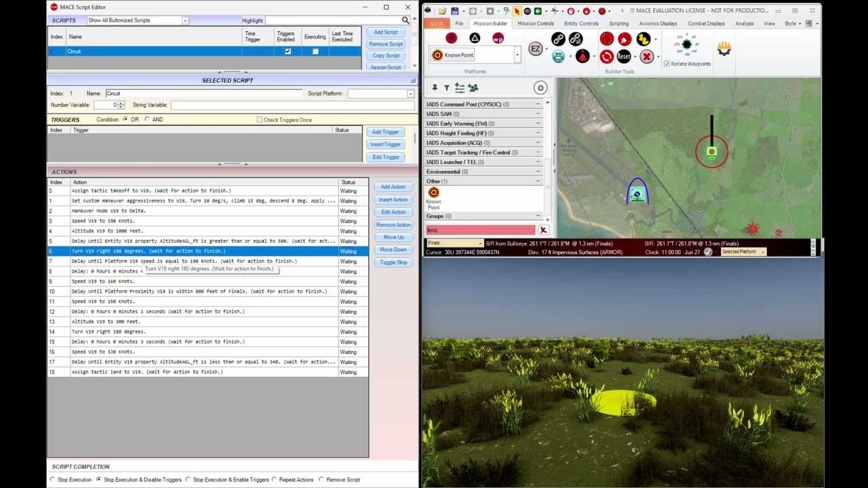Viewport: 868px width, 488px height.
Task: Click the hard hat gear icon
Action: [x=724, y=48]
